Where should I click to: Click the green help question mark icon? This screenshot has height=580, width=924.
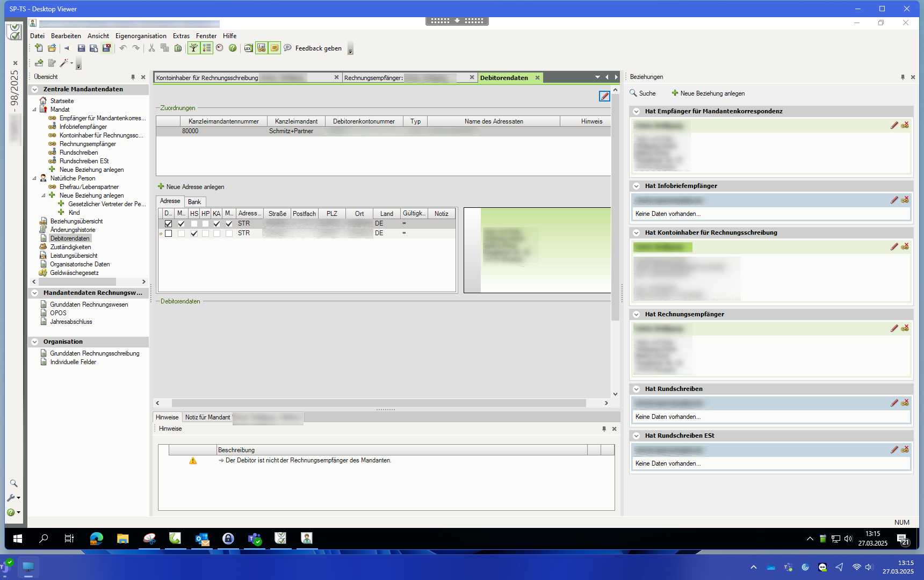coord(233,48)
